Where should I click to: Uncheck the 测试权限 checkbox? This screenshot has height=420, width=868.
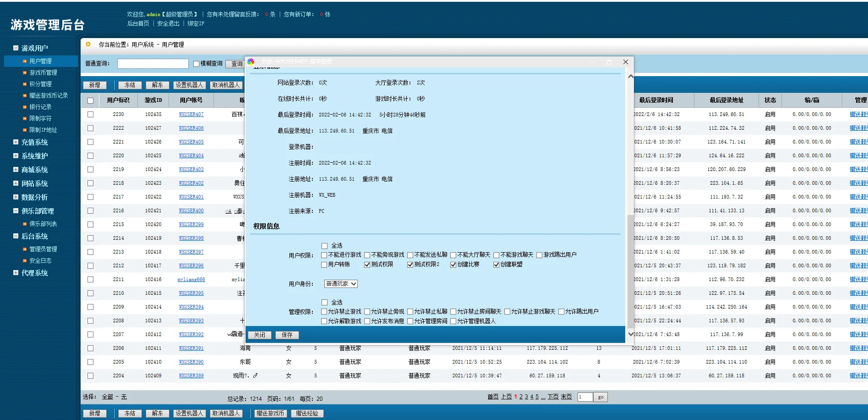tap(367, 265)
